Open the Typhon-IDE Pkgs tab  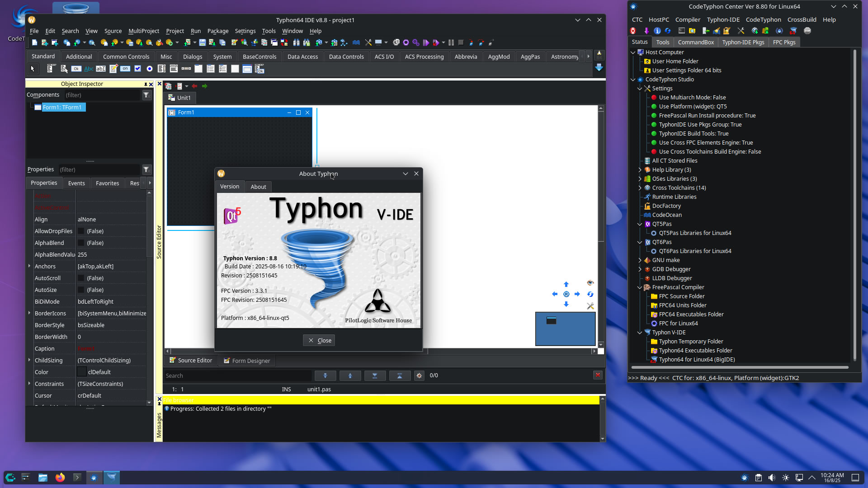pos(743,42)
